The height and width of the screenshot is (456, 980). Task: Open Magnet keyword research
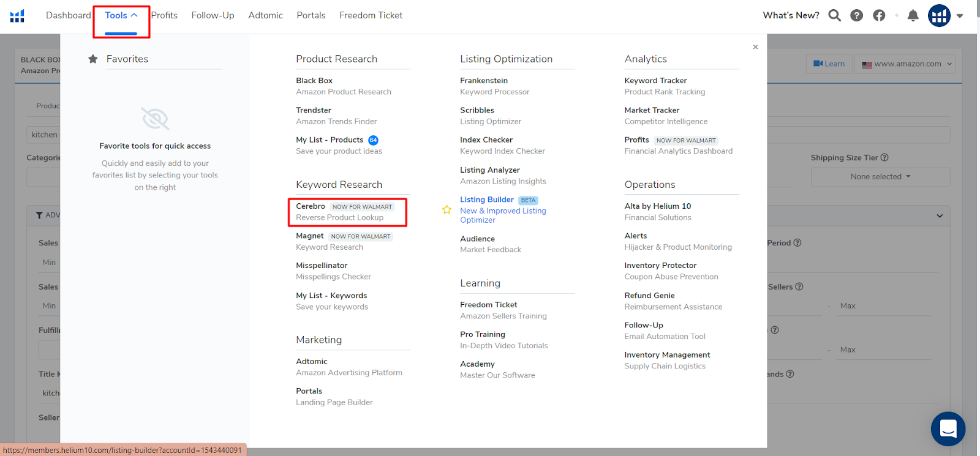pos(344,241)
